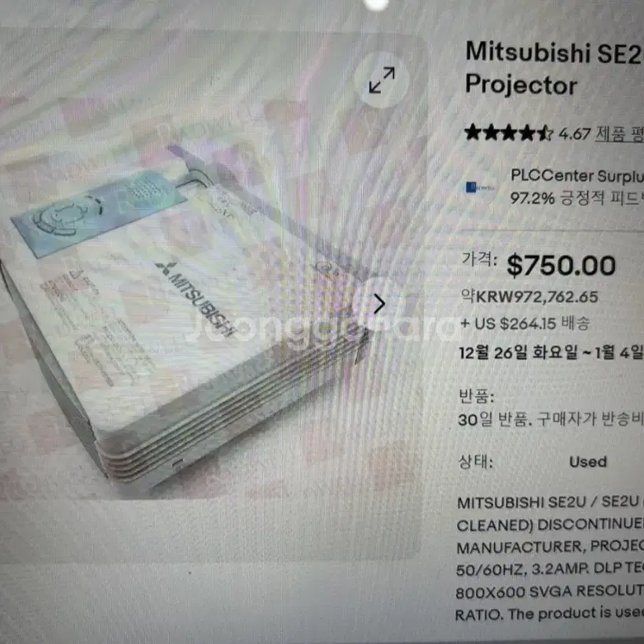The height and width of the screenshot is (644, 644).
Task: Click the 상태 condition label
Action: pos(476,462)
